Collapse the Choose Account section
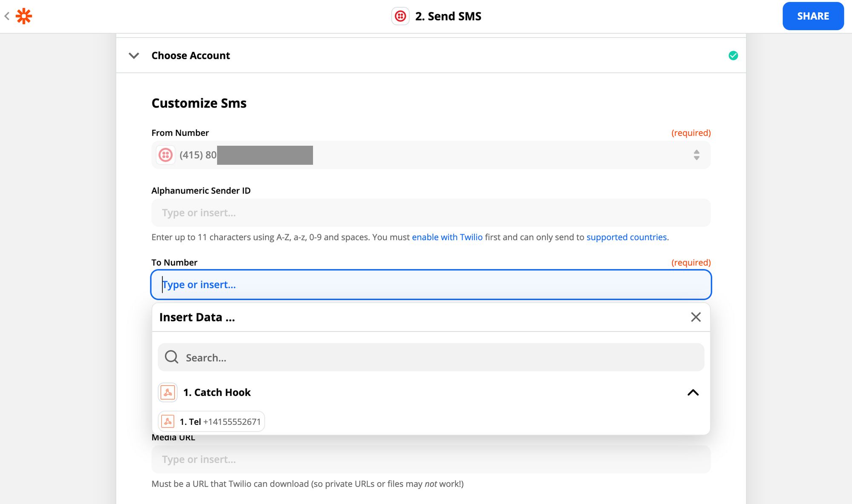 click(133, 55)
